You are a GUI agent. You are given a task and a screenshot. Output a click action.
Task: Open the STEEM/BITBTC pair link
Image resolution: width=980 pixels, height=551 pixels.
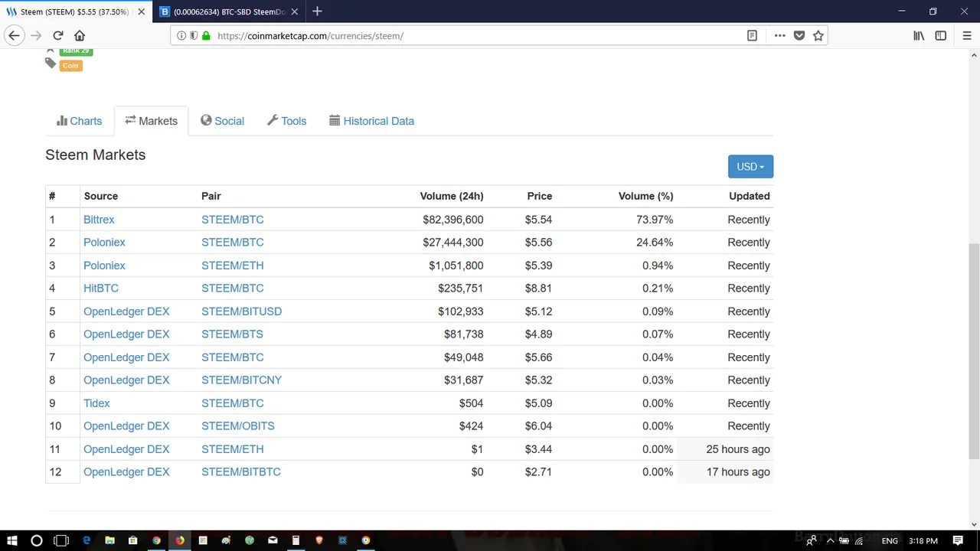tap(241, 472)
